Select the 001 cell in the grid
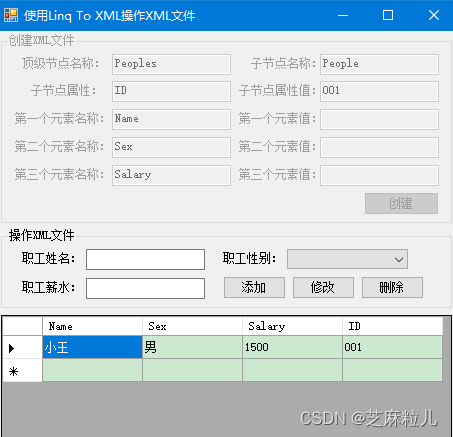This screenshot has width=453, height=437. tap(392, 347)
